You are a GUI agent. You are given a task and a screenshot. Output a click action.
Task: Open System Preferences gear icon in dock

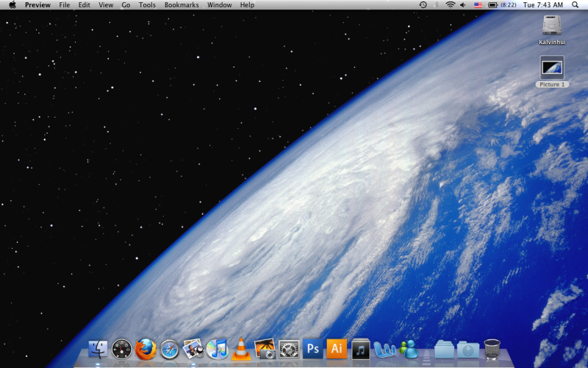click(x=289, y=348)
